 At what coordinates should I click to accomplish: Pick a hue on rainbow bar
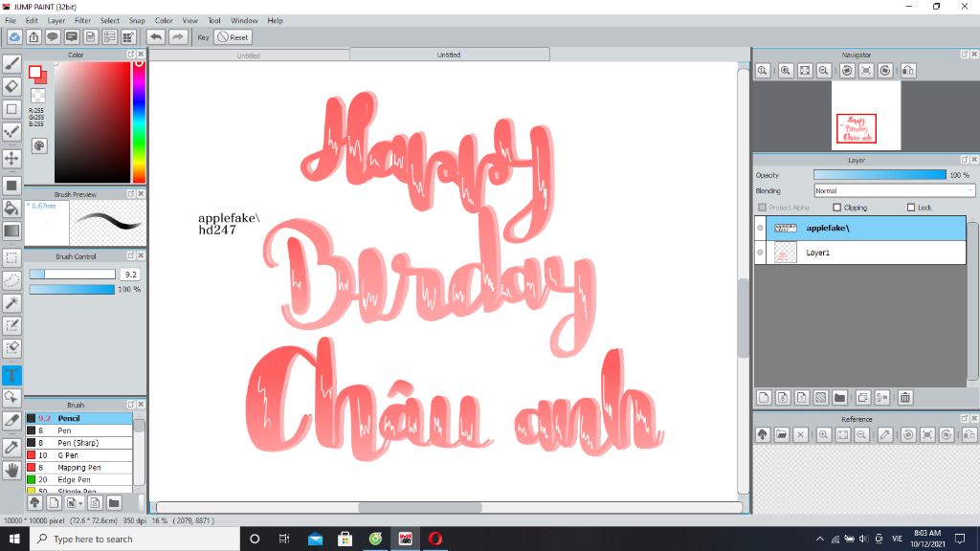click(139, 121)
